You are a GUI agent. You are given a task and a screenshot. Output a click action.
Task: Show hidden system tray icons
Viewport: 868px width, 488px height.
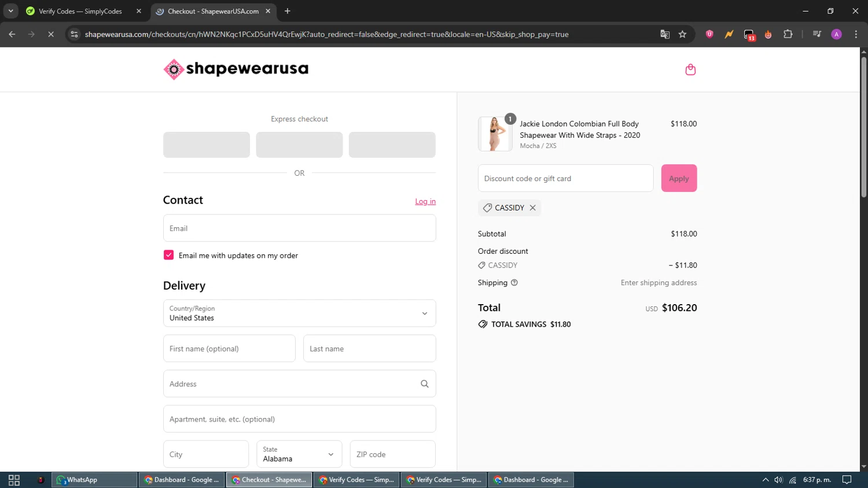tap(765, 480)
